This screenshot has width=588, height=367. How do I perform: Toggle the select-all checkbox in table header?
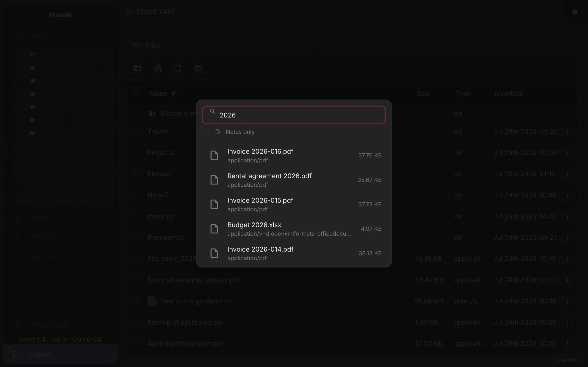pyautogui.click(x=135, y=91)
